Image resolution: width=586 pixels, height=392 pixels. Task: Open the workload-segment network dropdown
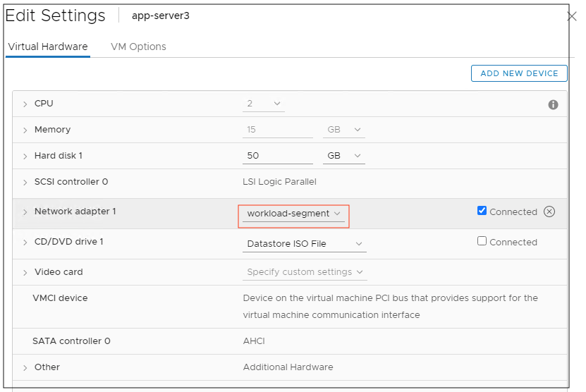click(293, 214)
